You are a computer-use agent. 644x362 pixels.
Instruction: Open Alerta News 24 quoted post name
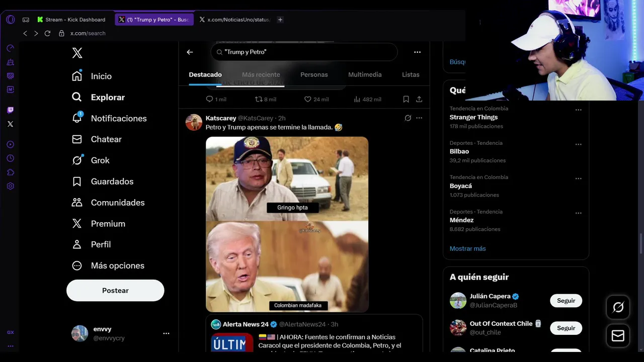tap(246, 324)
